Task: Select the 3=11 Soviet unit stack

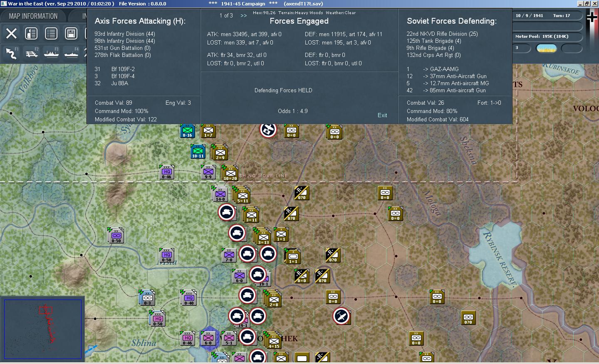Action: point(251,215)
